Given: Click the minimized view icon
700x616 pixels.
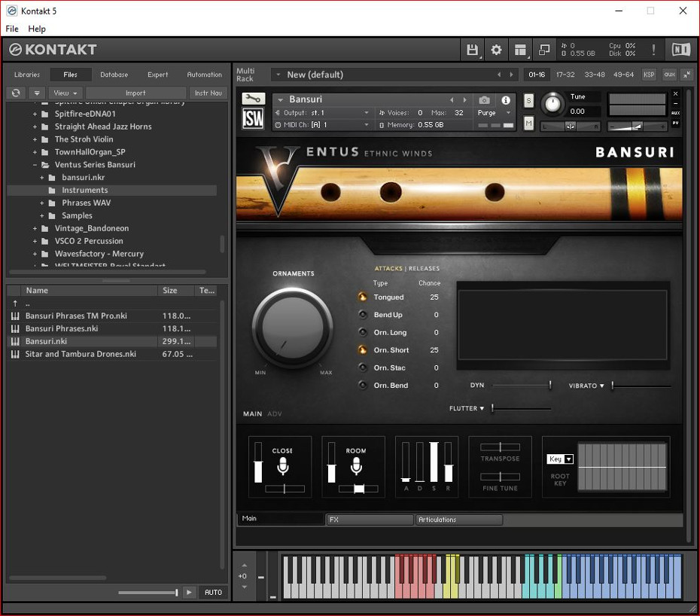Looking at the screenshot, I should click(544, 50).
